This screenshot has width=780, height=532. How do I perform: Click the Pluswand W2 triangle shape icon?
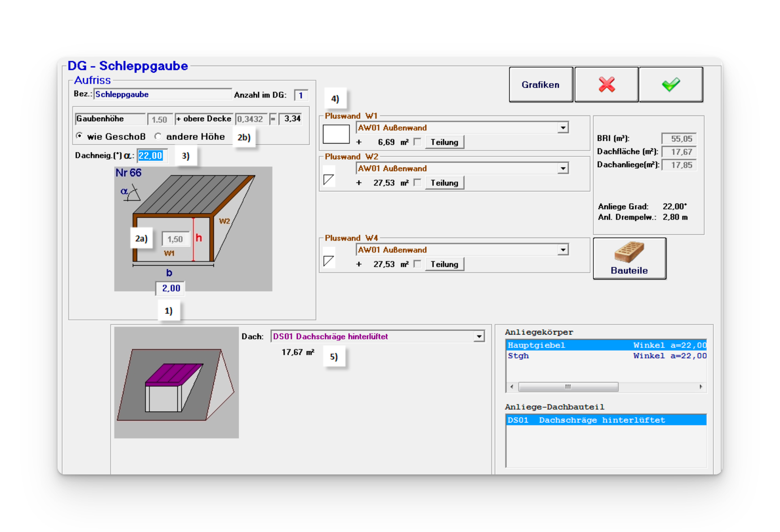point(329,179)
